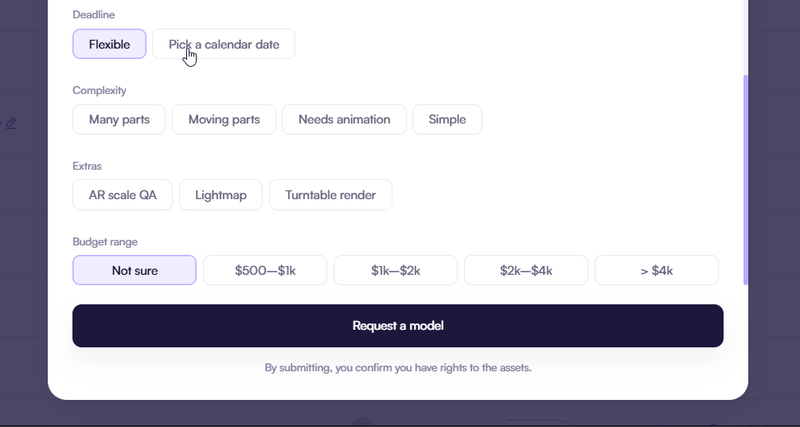Toggle the Lightmap extra
The height and width of the screenshot is (427, 800).
(220, 195)
